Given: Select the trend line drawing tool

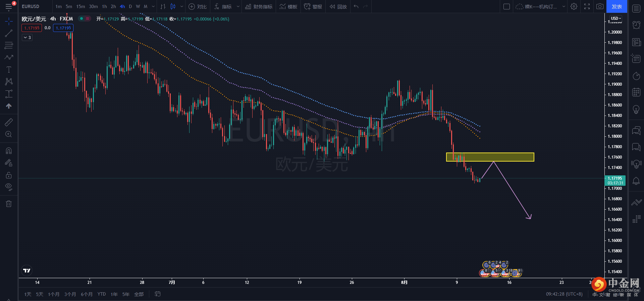Looking at the screenshot, I should 9,33.
